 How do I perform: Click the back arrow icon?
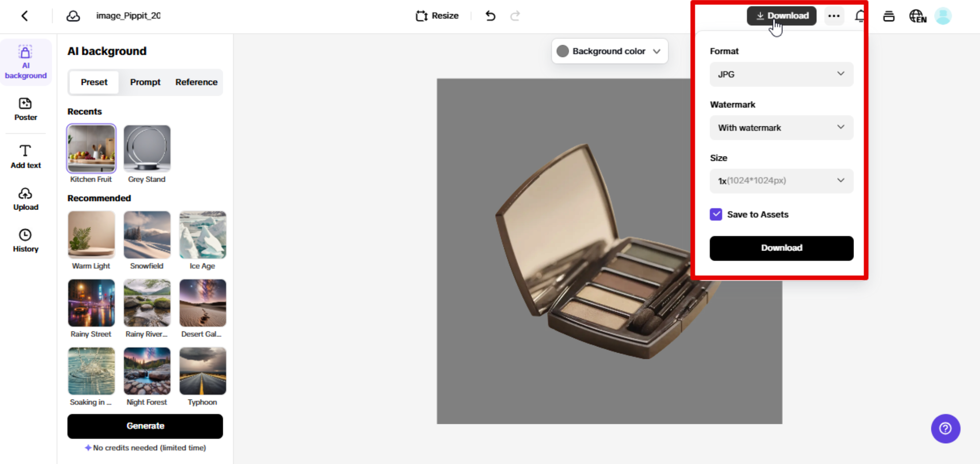(25, 16)
